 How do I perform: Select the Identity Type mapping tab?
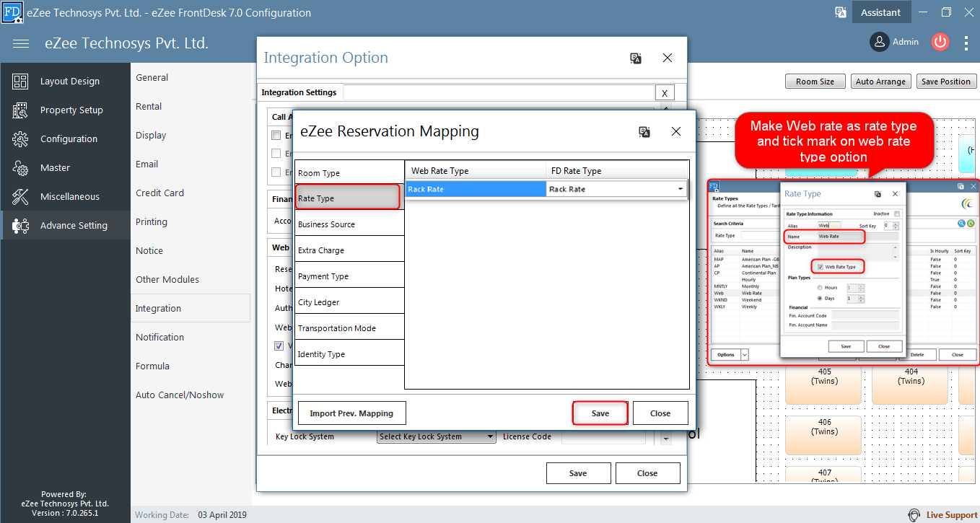pos(349,354)
